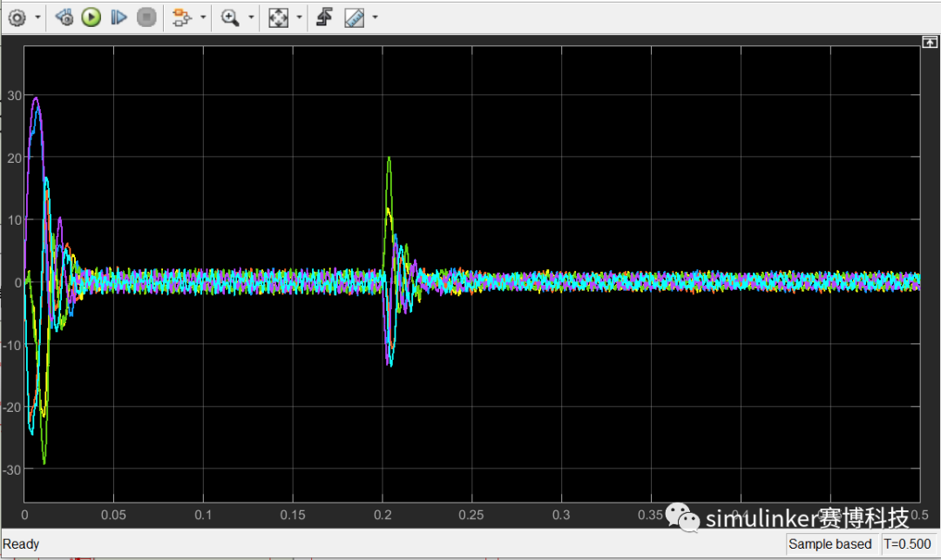Image resolution: width=941 pixels, height=560 pixels.
Task: Select the Zoom tool magnifier
Action: 230,17
